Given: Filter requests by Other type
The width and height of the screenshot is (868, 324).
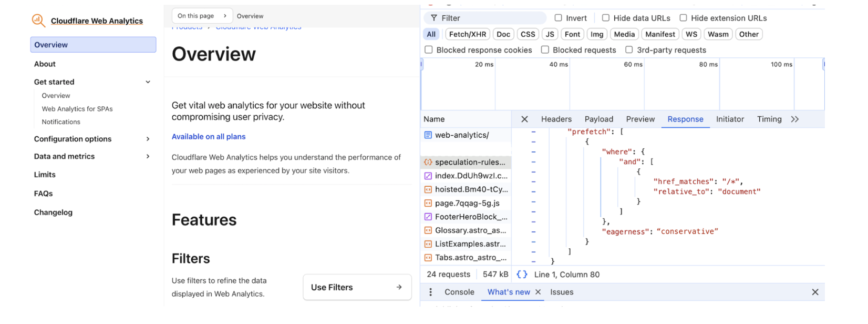Looking at the screenshot, I should (x=749, y=34).
